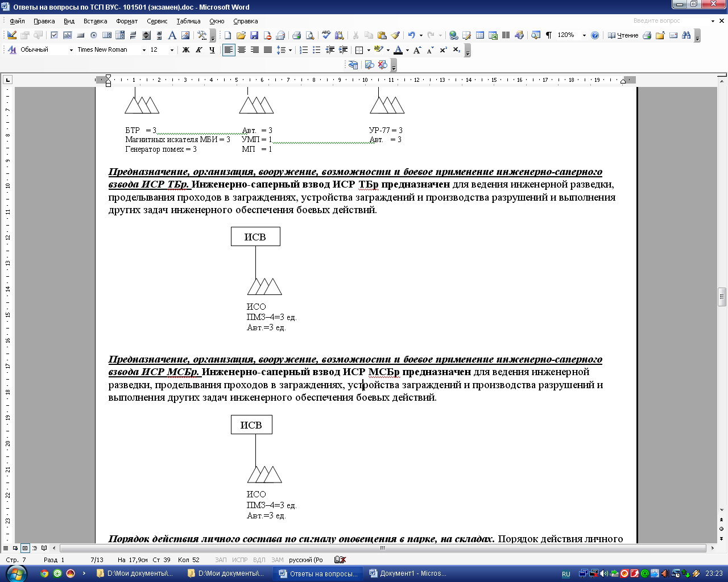Open the Файл menu
The image size is (728, 582).
click(x=17, y=21)
